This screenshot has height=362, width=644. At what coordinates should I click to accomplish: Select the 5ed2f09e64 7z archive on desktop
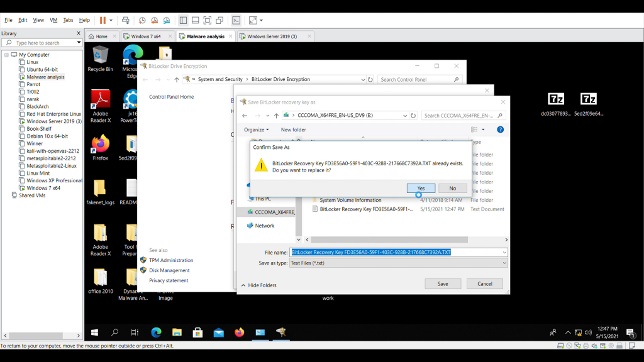point(589,105)
